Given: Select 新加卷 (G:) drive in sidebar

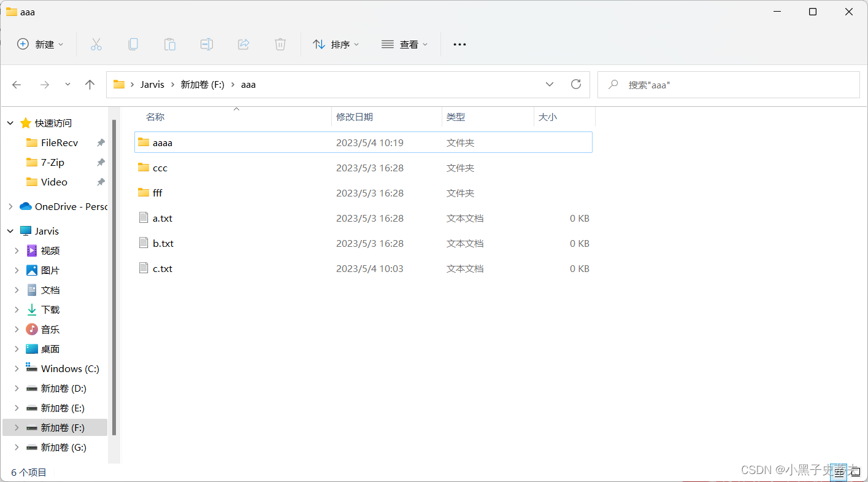Looking at the screenshot, I should tap(64, 447).
